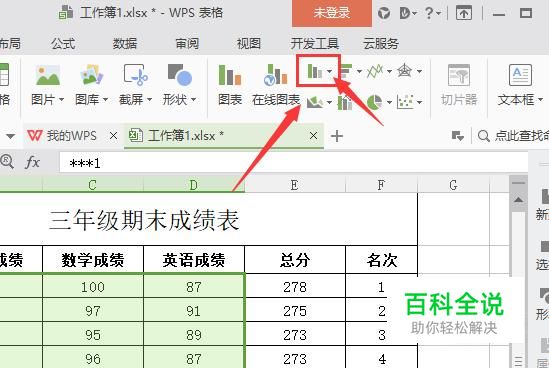Image resolution: width=549 pixels, height=368 pixels.
Task: Open the WPS feedback D icon
Action: point(405,14)
